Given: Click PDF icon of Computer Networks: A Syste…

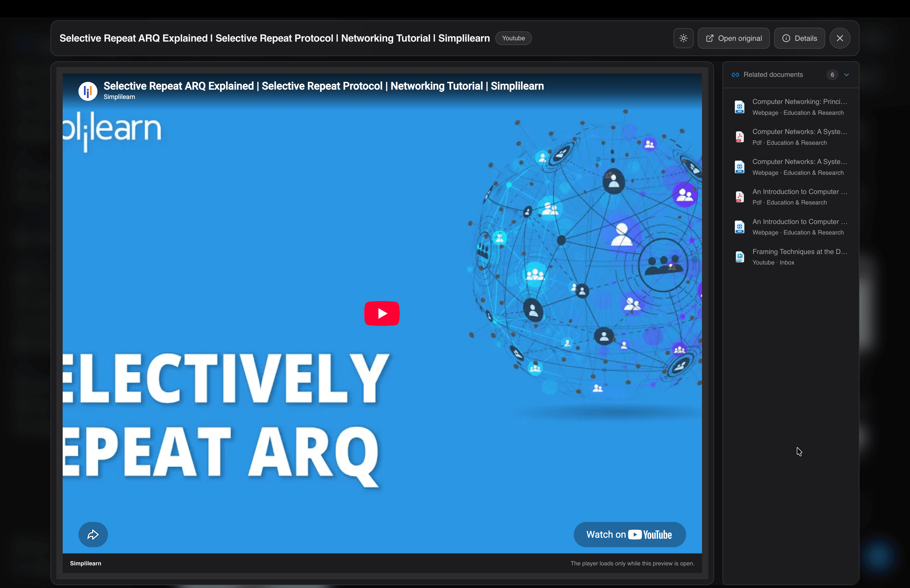Looking at the screenshot, I should (x=739, y=137).
